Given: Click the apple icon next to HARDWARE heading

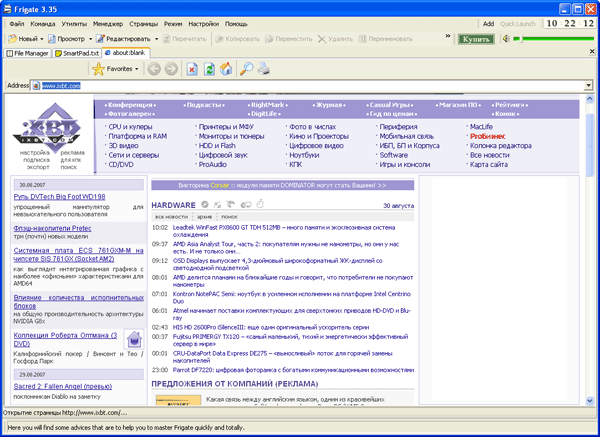Looking at the screenshot, I should coord(260,204).
